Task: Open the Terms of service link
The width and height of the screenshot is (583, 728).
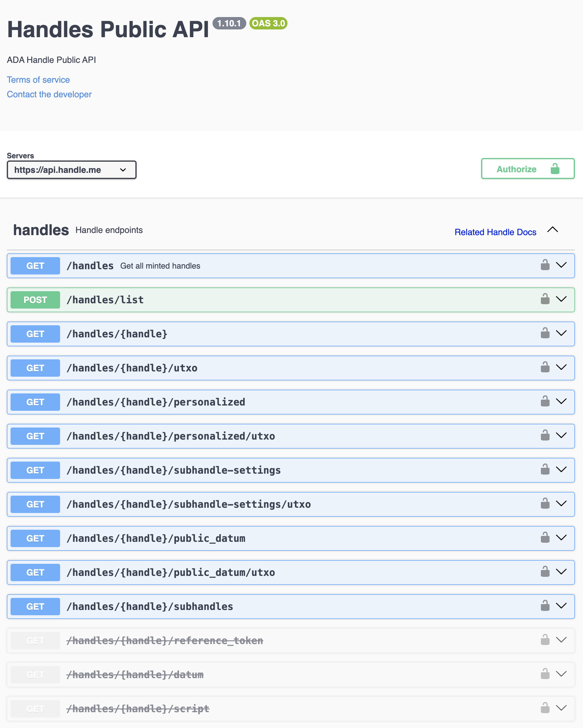Action: (x=38, y=80)
